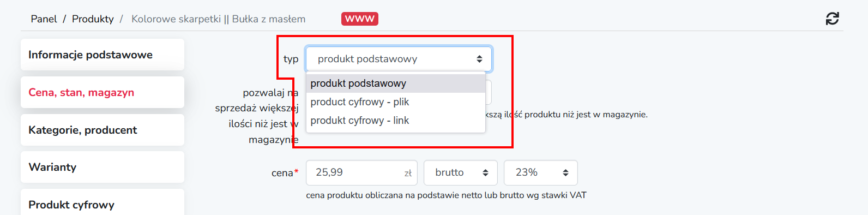Click the red WWW badge
This screenshot has height=215, width=868.
(x=360, y=19)
